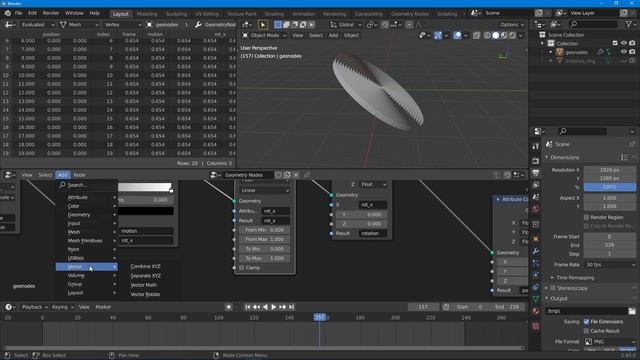
Task: Click Blender logo in top menu
Action: coord(7,13)
